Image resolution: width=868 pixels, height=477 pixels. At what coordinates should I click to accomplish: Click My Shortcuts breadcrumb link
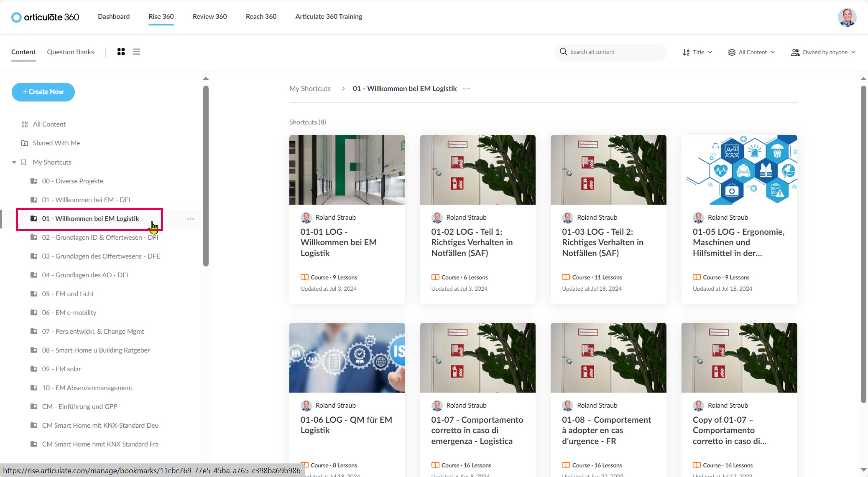tap(310, 89)
